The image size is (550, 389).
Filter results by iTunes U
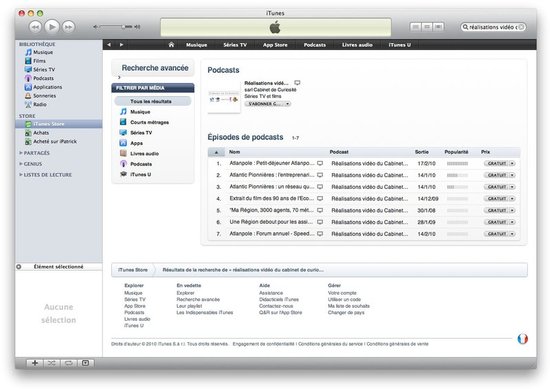140,174
